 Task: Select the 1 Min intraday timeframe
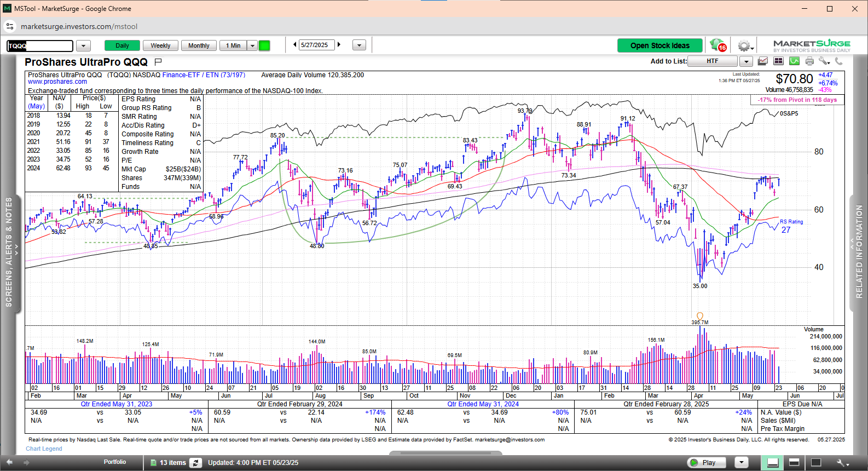[x=233, y=45]
